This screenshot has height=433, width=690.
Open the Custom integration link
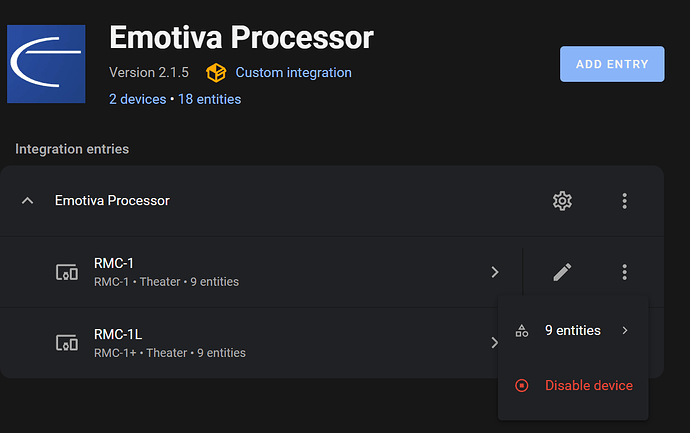[293, 73]
